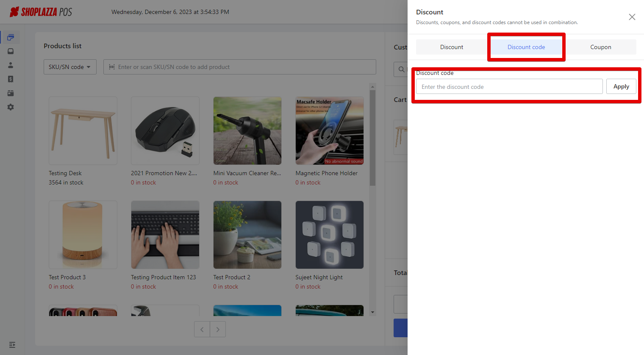The width and height of the screenshot is (644, 355).
Task: Select the Sujeet Night Light image
Action: [x=330, y=235]
